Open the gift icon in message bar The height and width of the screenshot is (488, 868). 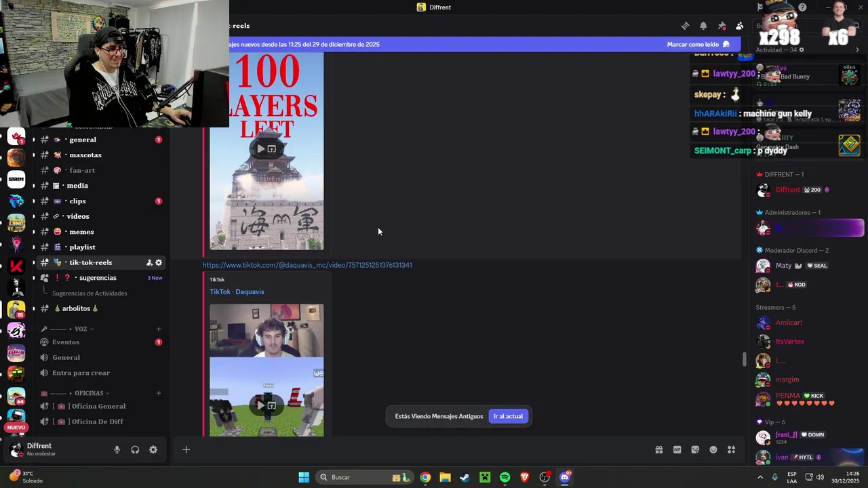[x=658, y=449]
